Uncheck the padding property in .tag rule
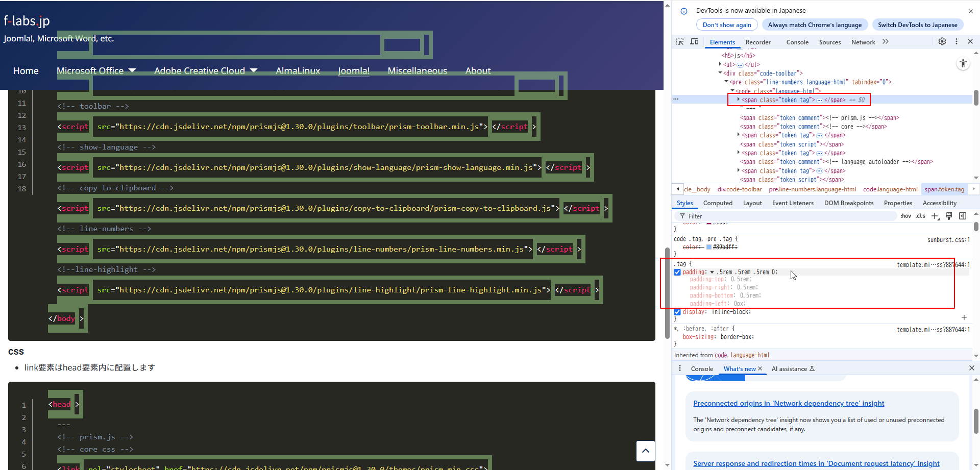Screen dimensions: 980x470 tap(677, 272)
